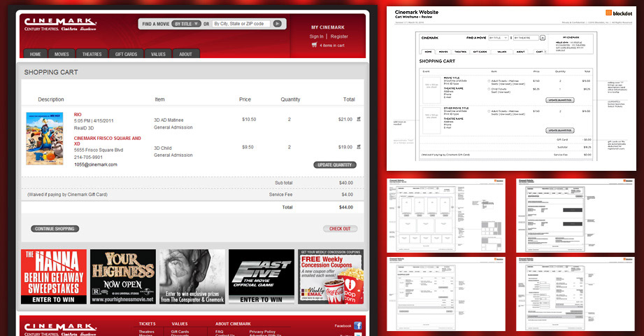Click the $19.00 row total
644x336 pixels.
[x=345, y=147]
